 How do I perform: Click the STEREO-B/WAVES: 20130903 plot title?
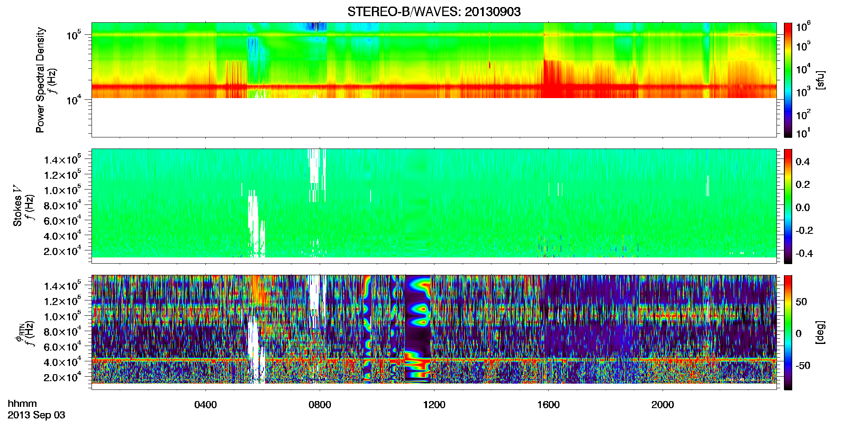[434, 12]
